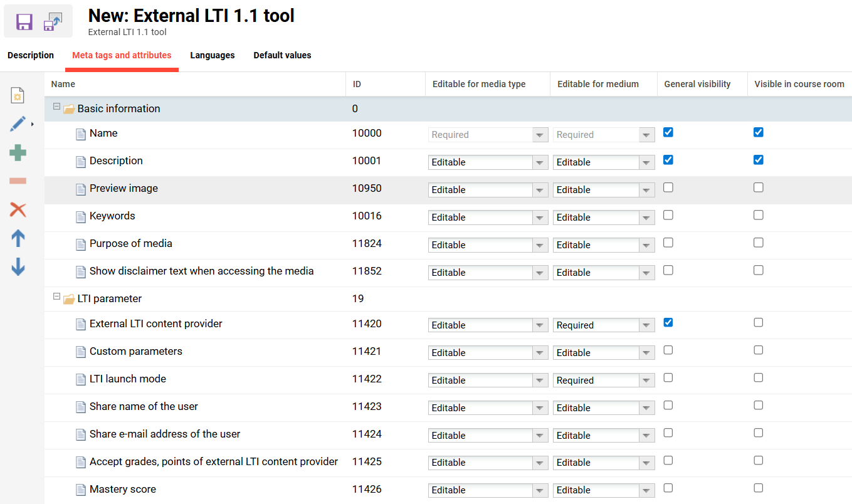Switch to the Languages tab

click(212, 55)
